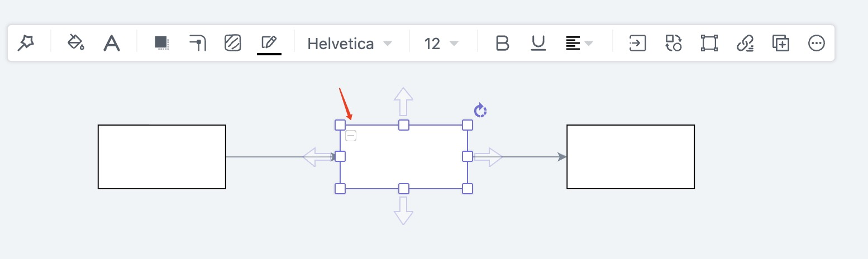Viewport: 868px width, 259px height.
Task: Click the bounding box frame icon
Action: coord(709,43)
